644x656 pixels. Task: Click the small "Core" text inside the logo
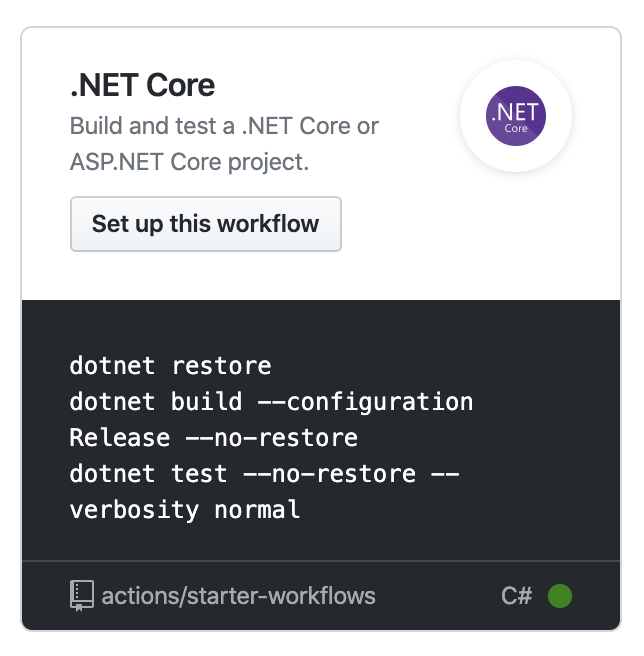tap(516, 129)
